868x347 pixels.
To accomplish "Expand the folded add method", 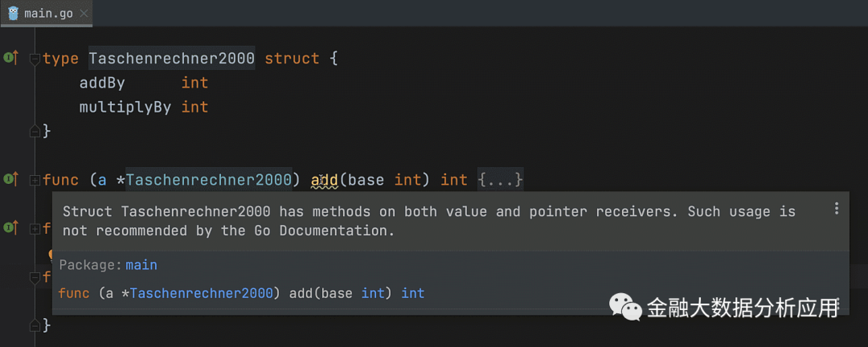I will 35,180.
